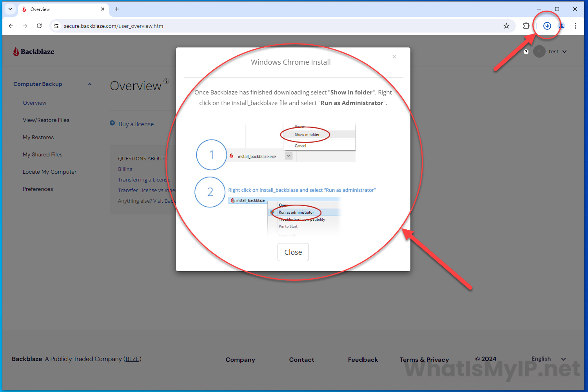Viewport: 588px width, 392px height.
Task: Maximize the Chrome window
Action: pyautogui.click(x=557, y=9)
